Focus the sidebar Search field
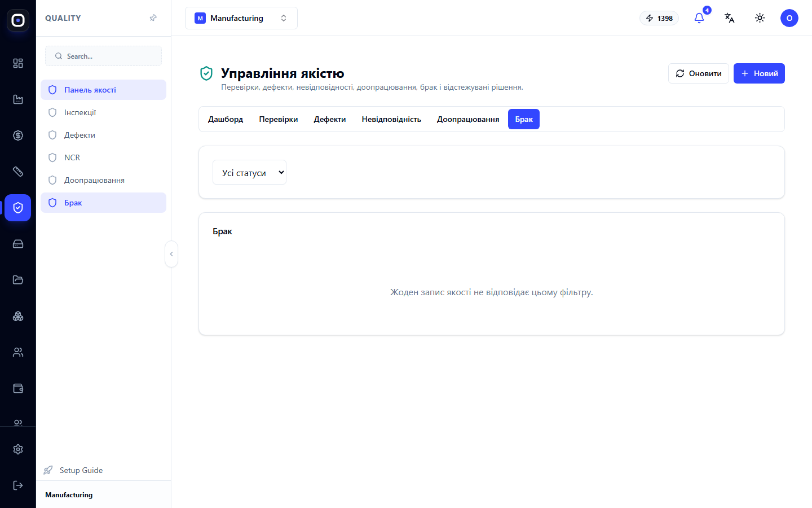Screen dimensions: 812x508 coord(103,56)
